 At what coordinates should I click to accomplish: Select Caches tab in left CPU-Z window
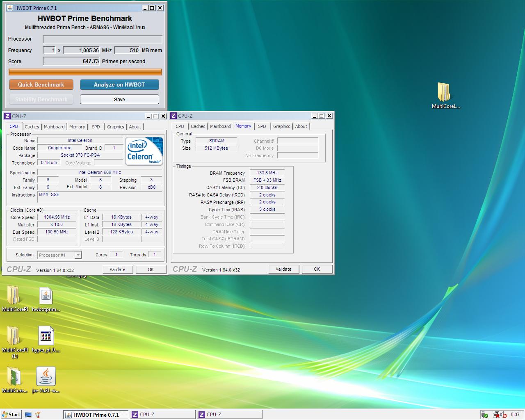pos(32,127)
